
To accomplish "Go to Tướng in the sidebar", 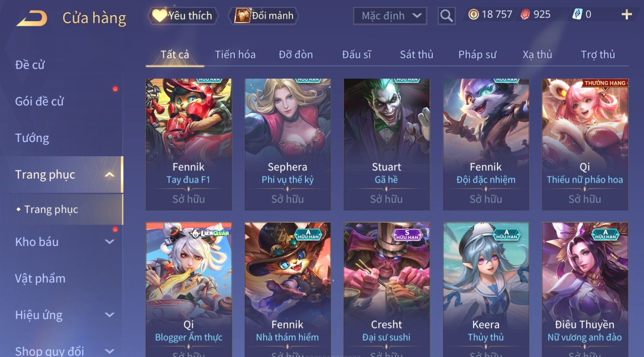I will click(32, 138).
